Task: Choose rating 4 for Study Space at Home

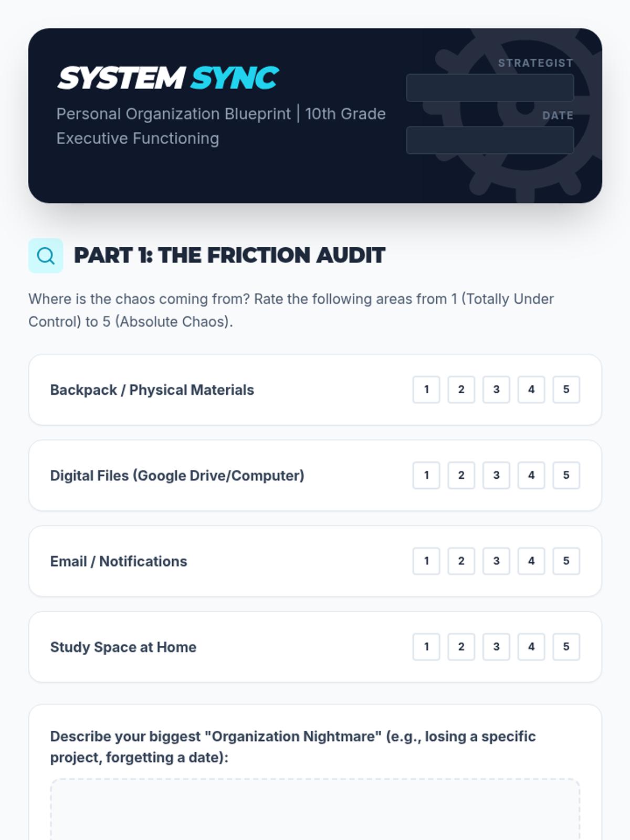Action: pos(531,646)
